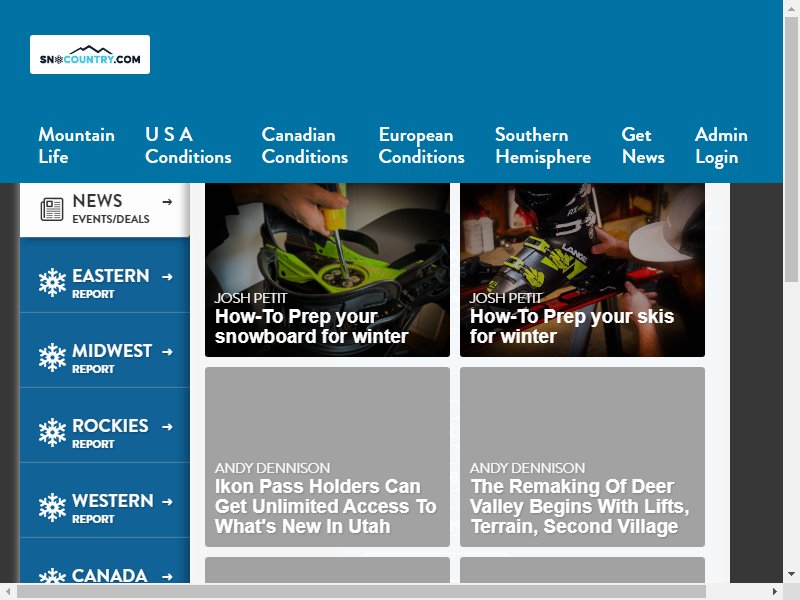This screenshot has width=800, height=600.
Task: Click the arrow next to Eastern Report
Action: pos(167,277)
